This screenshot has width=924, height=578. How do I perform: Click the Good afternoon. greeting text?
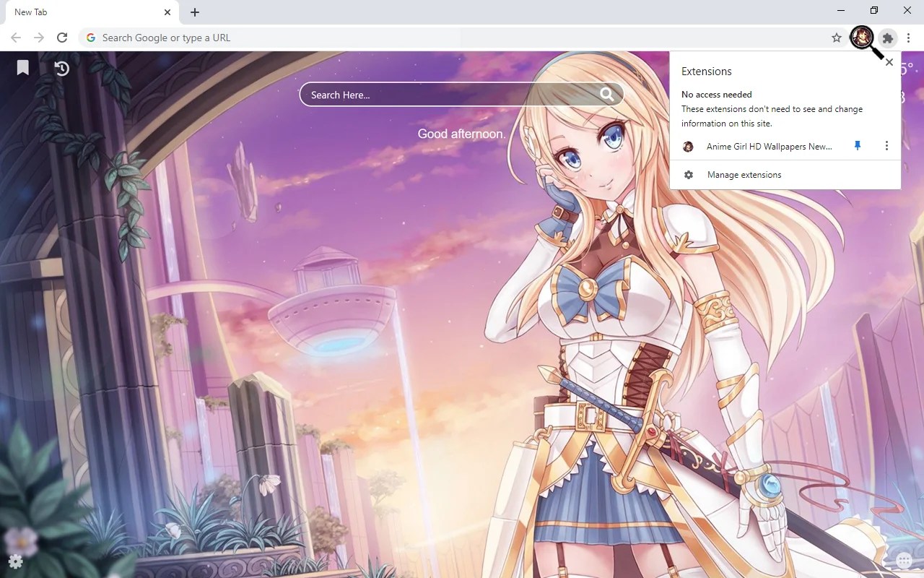tap(462, 134)
